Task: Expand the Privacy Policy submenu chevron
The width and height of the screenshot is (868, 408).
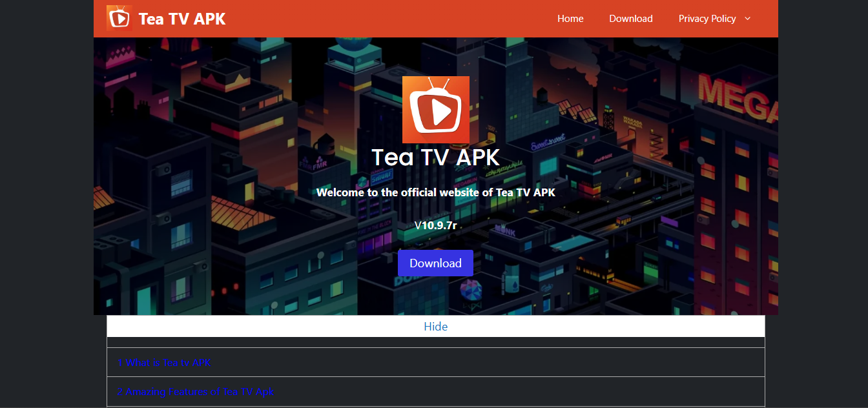Action: (x=748, y=19)
